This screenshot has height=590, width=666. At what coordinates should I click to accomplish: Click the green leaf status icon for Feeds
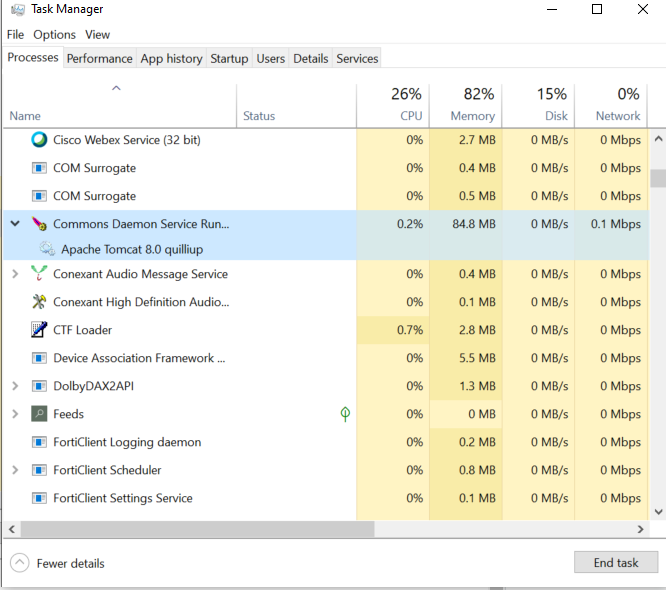pos(345,414)
